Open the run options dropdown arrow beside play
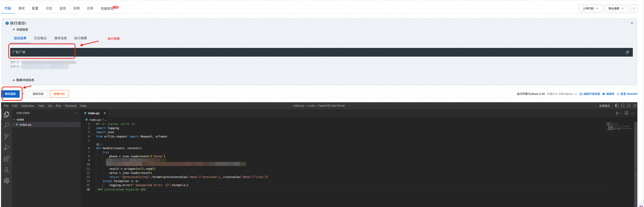Image resolution: width=644 pixels, height=207 pixels. (621, 113)
